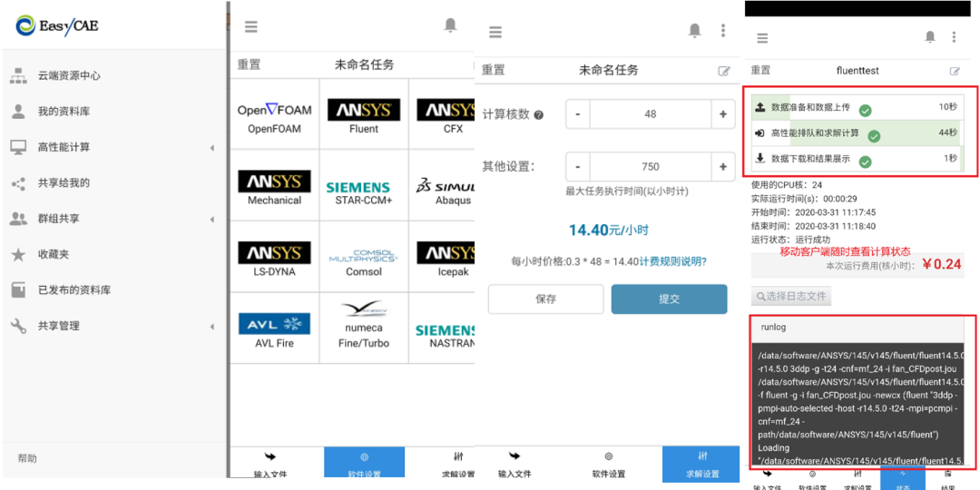Select the OpenFOAM software tile
The image size is (980, 490).
pyautogui.click(x=274, y=113)
